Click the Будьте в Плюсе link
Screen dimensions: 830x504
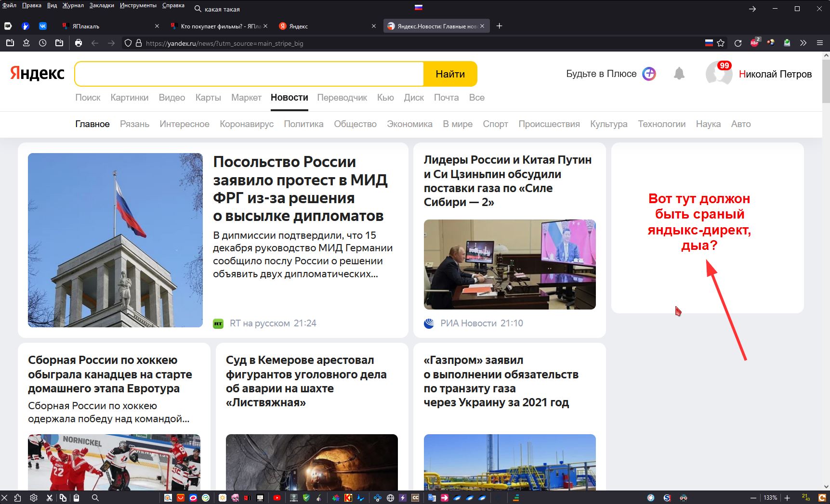click(601, 74)
